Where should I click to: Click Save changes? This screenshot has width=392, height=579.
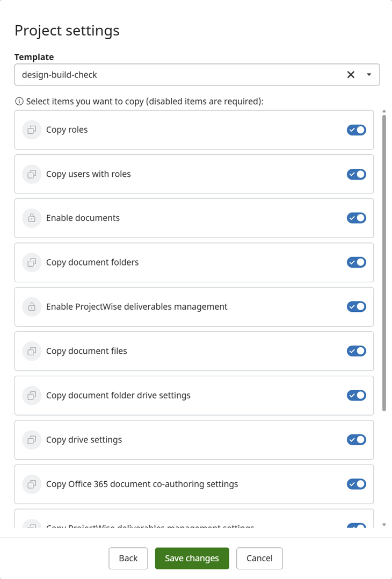pos(192,558)
